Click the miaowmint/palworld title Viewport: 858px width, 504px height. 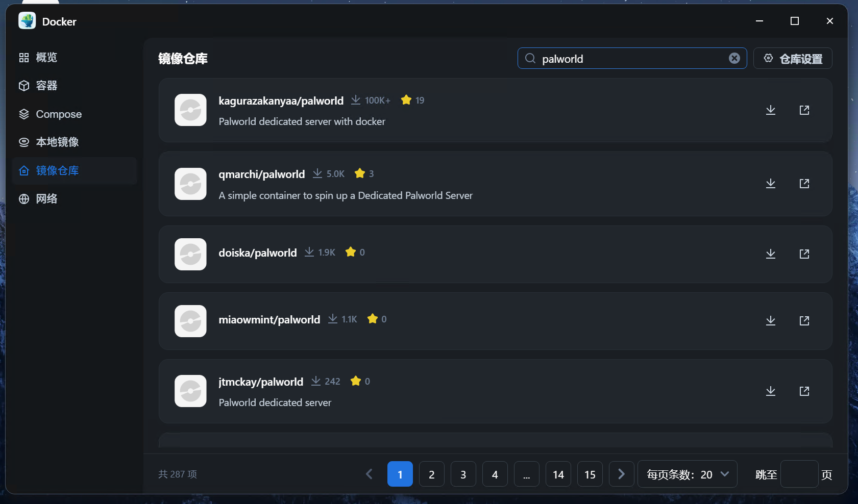[x=269, y=320]
